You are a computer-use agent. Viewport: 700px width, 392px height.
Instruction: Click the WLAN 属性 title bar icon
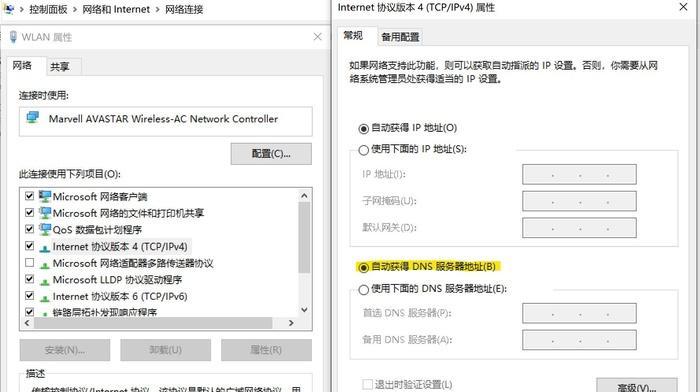pos(13,37)
